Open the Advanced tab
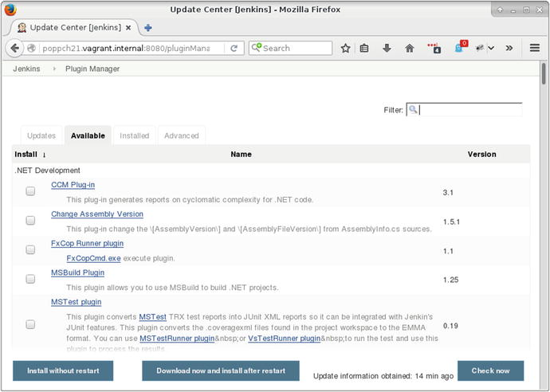The height and width of the screenshot is (392, 550). [182, 135]
